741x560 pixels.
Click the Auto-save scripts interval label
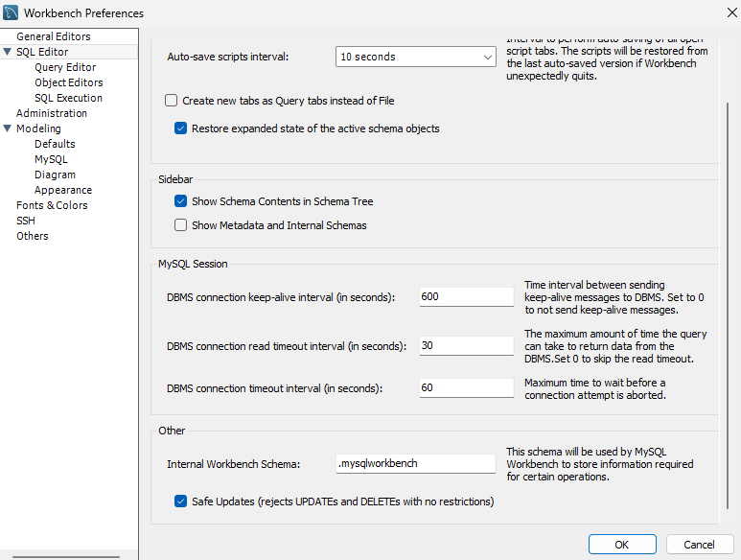[x=228, y=57]
